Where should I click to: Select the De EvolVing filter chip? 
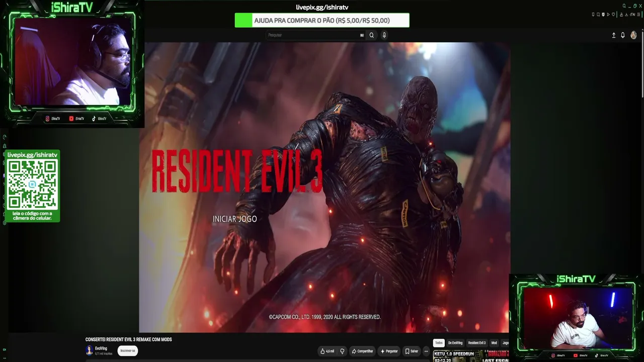click(x=455, y=343)
